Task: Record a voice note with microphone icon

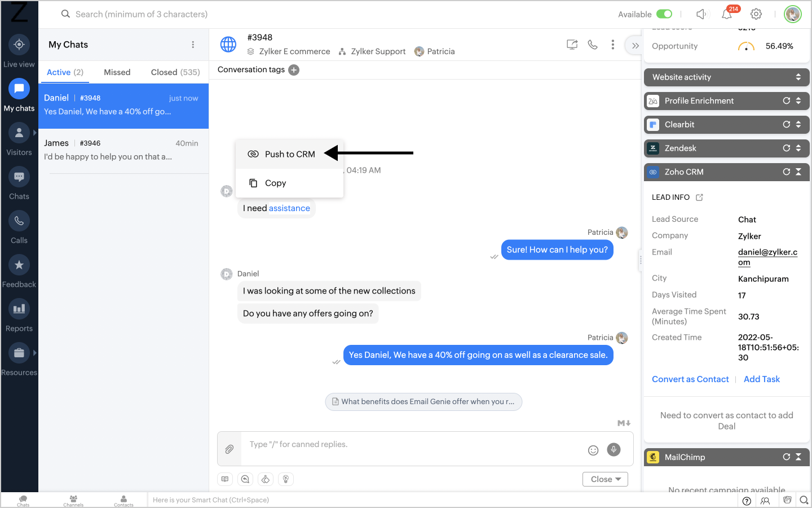Action: 614,449
